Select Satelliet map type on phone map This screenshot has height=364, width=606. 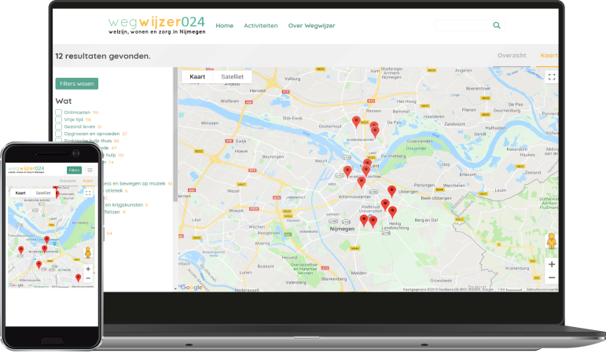coord(43,193)
